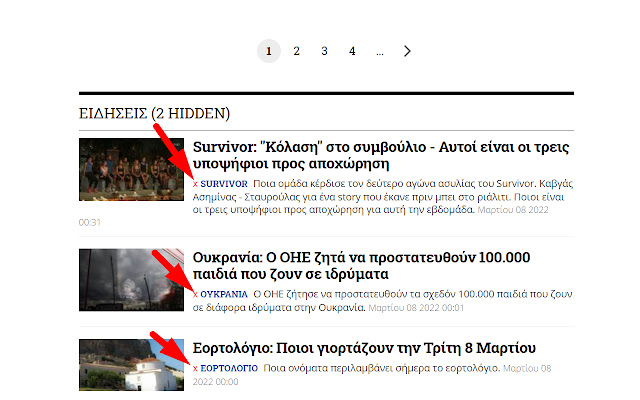Click the Survivor article summary text
The image size is (640, 400).
pyautogui.click(x=383, y=197)
